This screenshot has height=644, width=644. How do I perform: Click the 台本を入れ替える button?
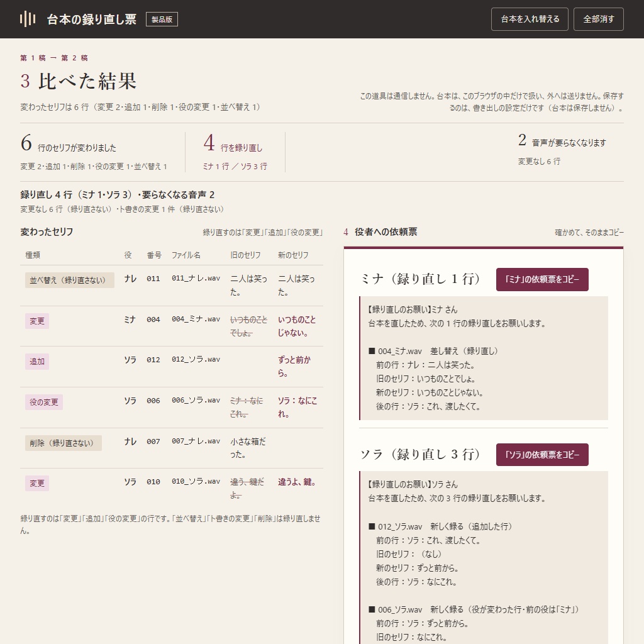point(530,19)
